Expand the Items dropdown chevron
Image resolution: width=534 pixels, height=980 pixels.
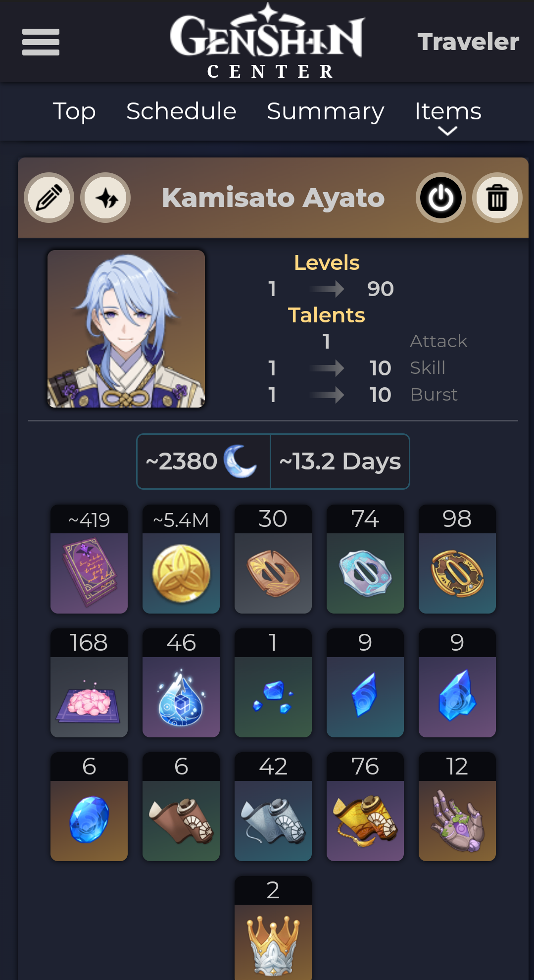pyautogui.click(x=447, y=131)
